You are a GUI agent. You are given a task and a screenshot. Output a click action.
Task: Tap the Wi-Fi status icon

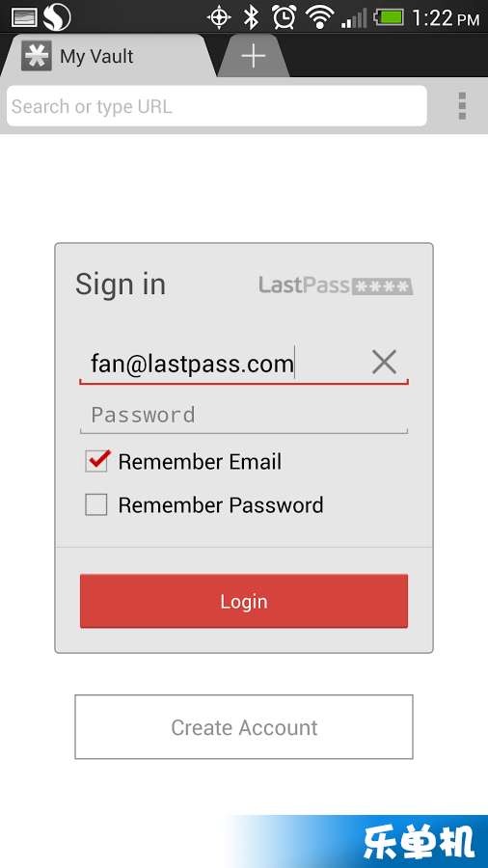319,17
